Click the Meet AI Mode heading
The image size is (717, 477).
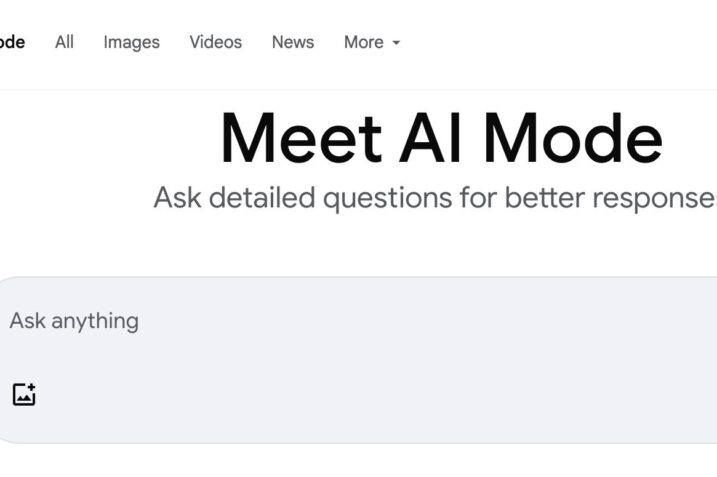[x=440, y=138]
